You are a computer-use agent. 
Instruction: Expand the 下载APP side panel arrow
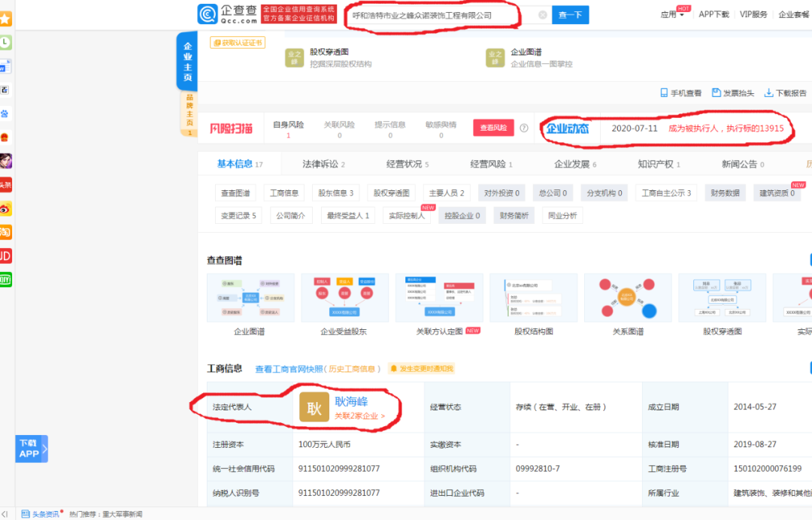click(44, 449)
